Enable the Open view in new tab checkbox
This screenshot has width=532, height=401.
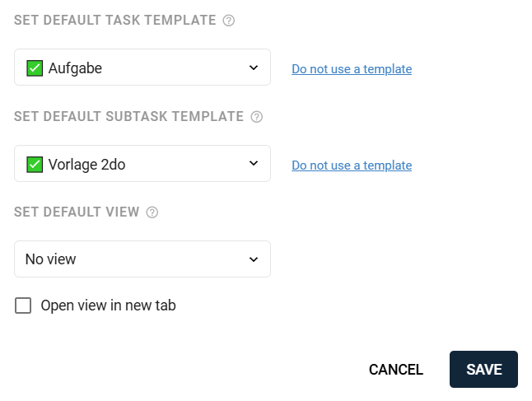coord(24,305)
